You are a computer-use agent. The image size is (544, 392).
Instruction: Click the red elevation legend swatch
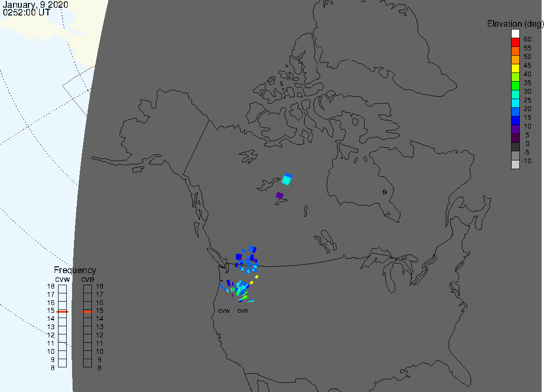tap(515, 42)
